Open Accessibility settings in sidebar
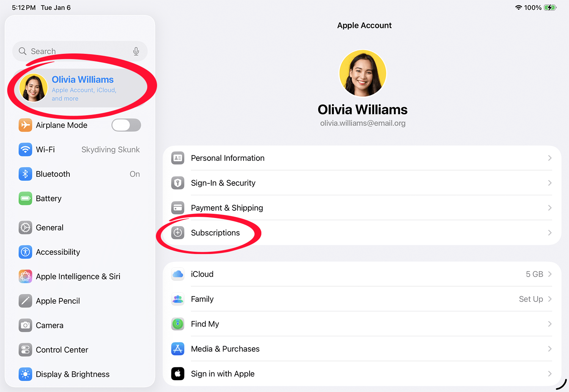Screen dimensions: 569x392 coord(80,252)
